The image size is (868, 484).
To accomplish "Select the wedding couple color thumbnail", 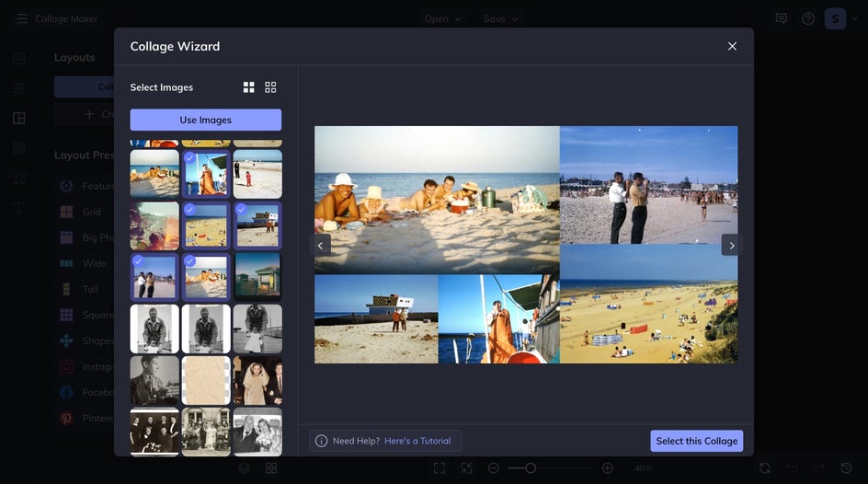I will tap(257, 380).
